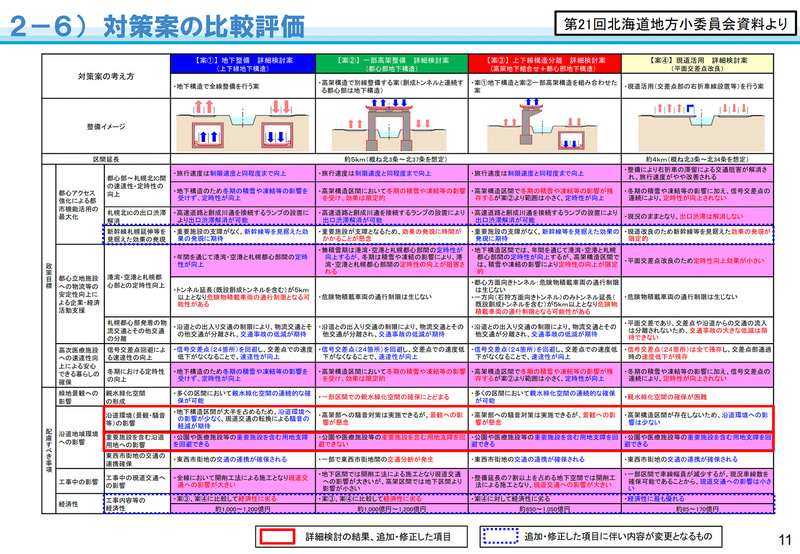Click the 冬期における定時性の向上 label
This screenshot has width=800, height=554.
(137, 375)
